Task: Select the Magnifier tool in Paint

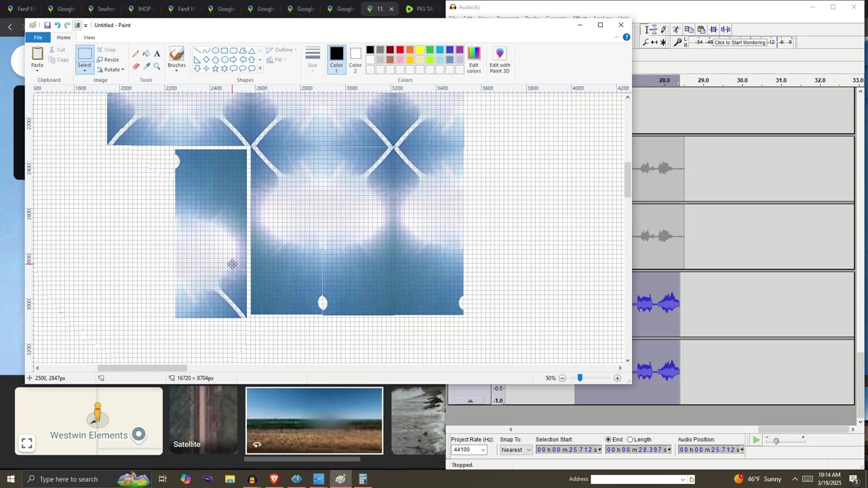Action: [x=157, y=66]
